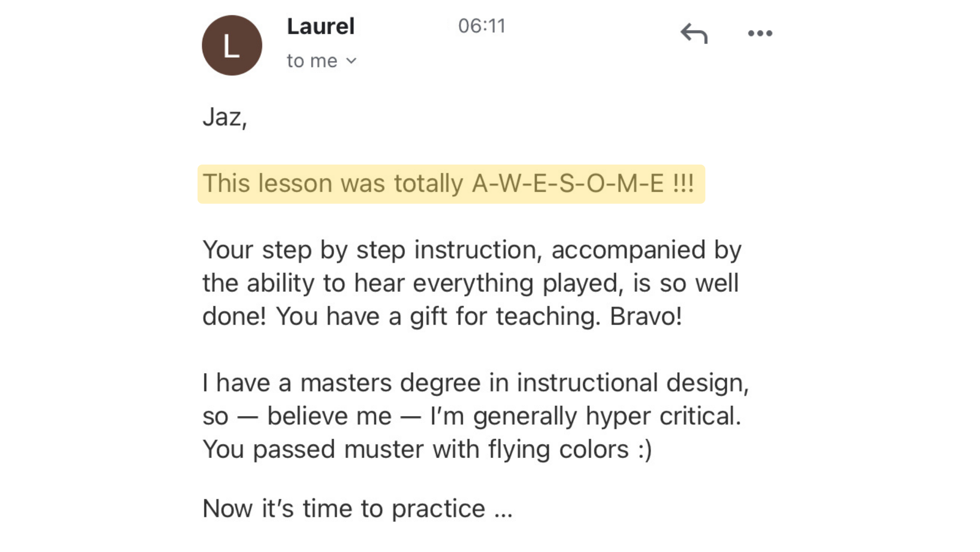Click the line starting "Your step by step"

pyautogui.click(x=471, y=250)
